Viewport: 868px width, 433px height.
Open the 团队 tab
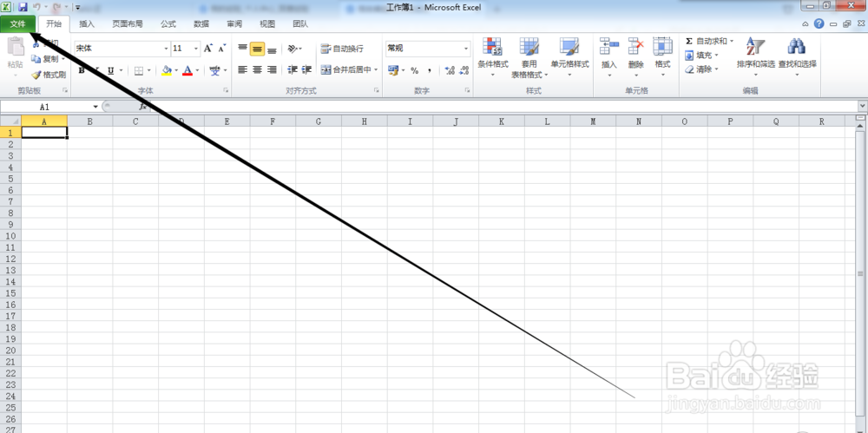pyautogui.click(x=300, y=23)
